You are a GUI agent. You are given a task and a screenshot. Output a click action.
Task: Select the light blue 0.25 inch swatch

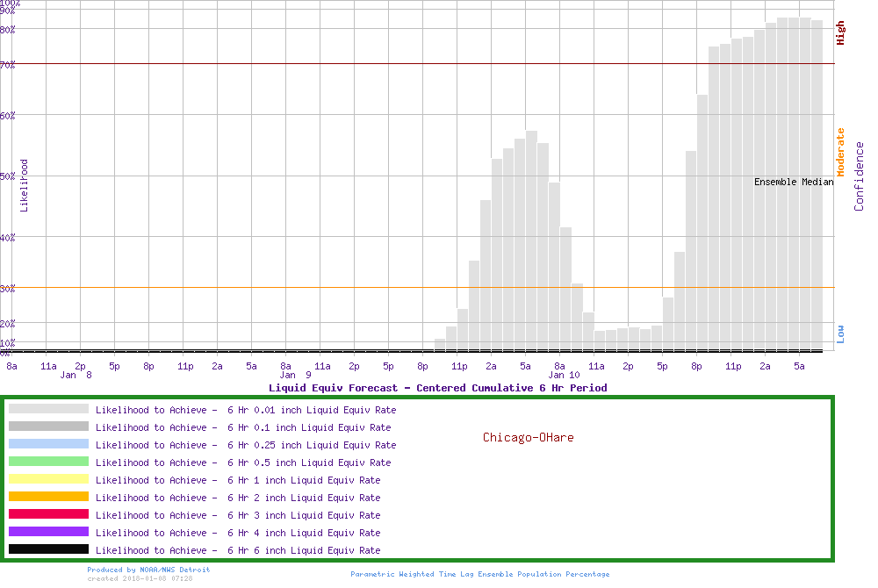[x=48, y=444]
